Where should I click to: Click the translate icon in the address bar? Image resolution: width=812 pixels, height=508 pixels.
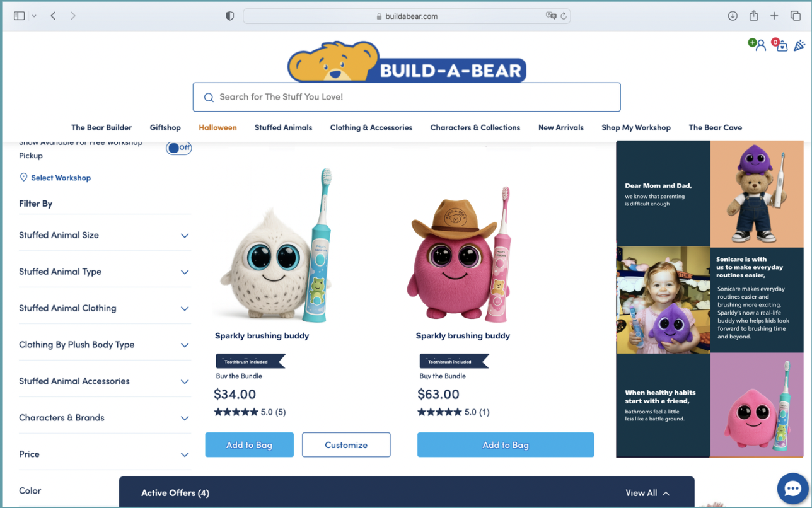click(x=551, y=16)
